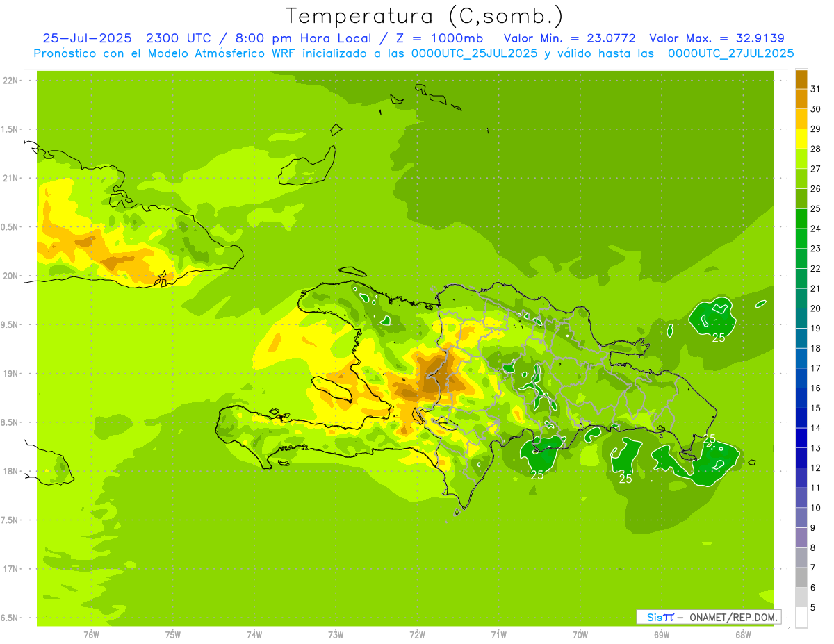Select the "0000UTC_27JUL2025" valid-until time text
Screen dimensions: 834x644
point(730,53)
